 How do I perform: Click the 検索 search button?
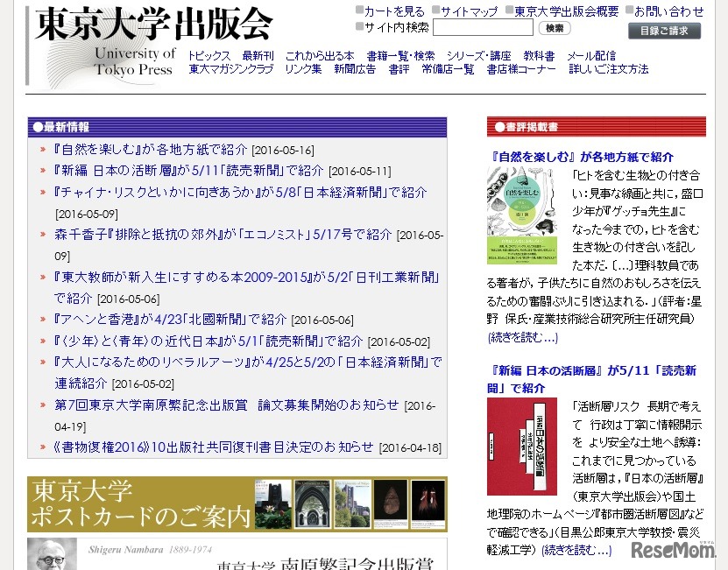555,27
